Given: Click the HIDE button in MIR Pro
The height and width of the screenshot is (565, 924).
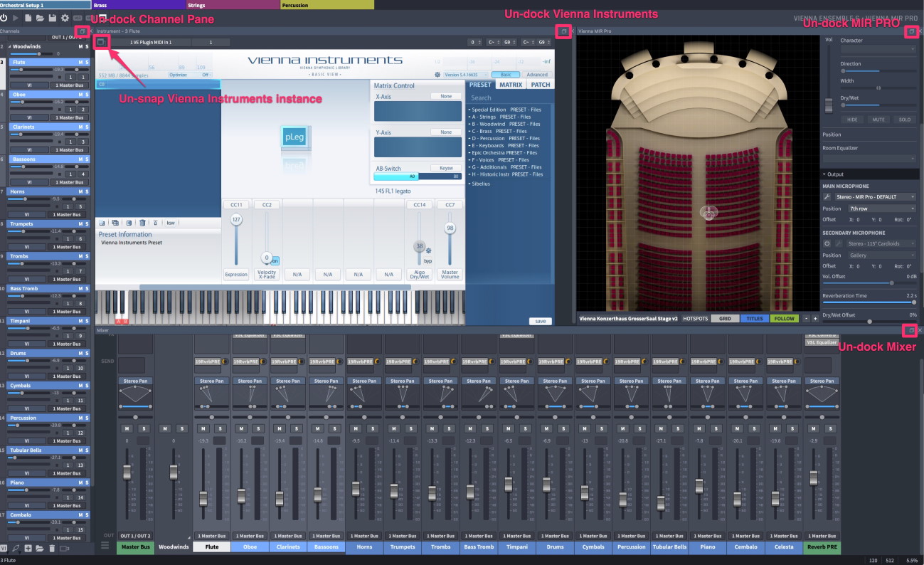Looking at the screenshot, I should point(852,120).
